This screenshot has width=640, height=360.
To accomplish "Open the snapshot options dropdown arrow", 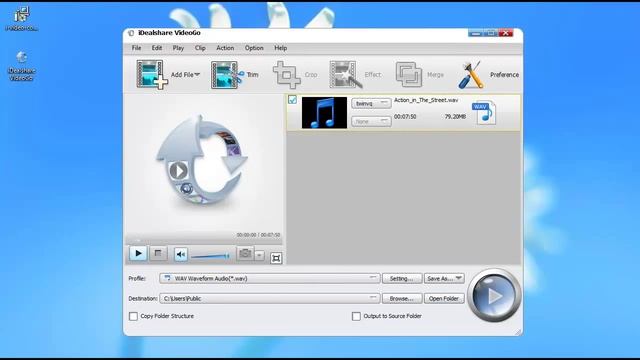I will click(x=260, y=256).
